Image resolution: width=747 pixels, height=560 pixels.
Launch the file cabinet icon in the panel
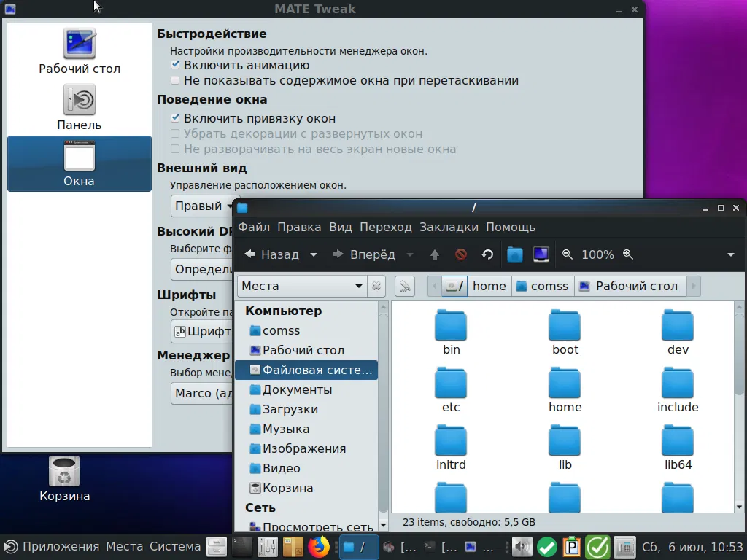click(x=216, y=547)
